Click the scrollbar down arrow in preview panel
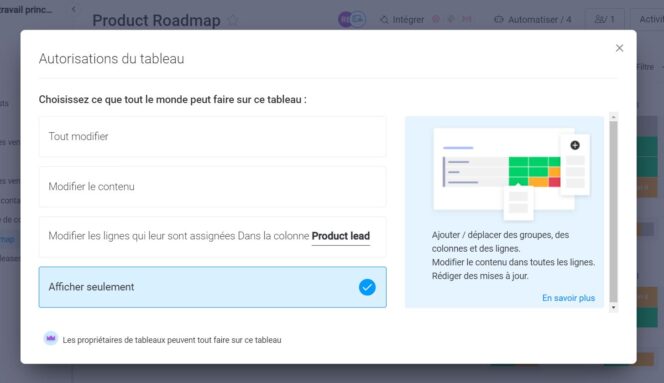 tap(613, 308)
